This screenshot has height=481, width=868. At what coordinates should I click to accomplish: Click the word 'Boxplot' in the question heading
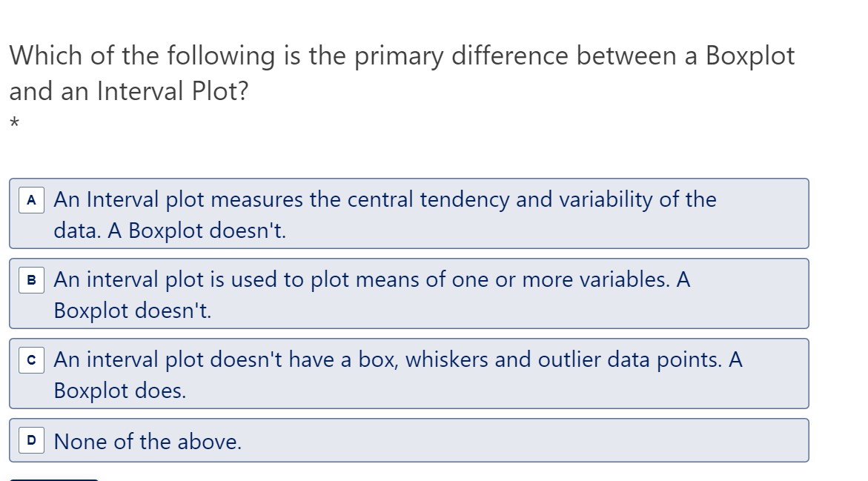coord(749,56)
